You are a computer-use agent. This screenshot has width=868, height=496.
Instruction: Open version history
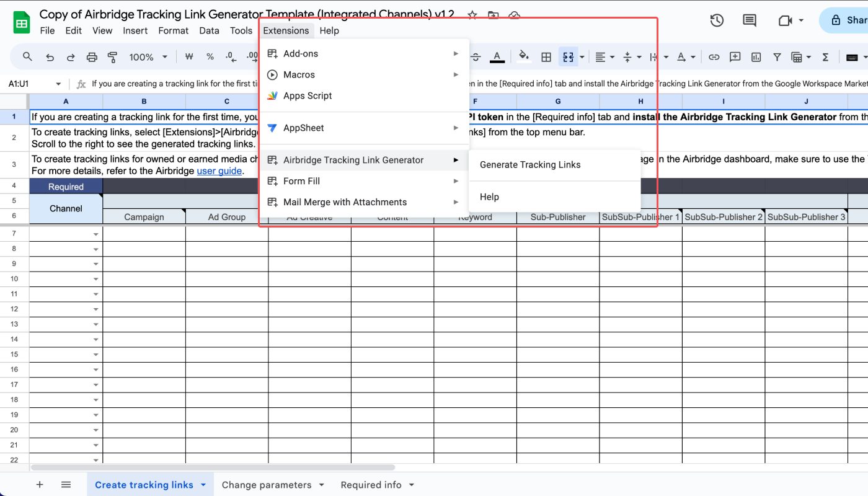coord(717,20)
